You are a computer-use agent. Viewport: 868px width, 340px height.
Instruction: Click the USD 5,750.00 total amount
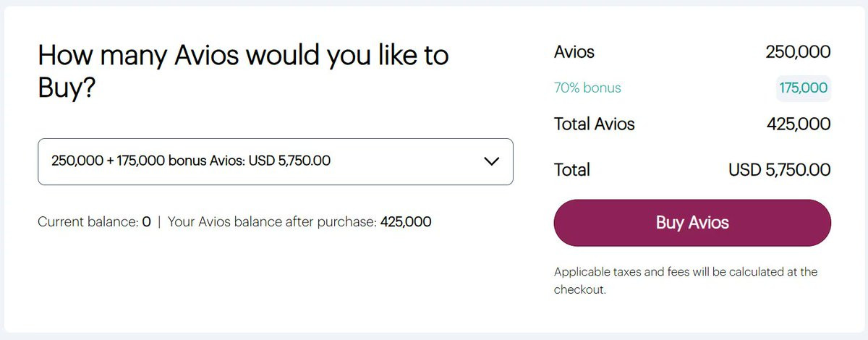coord(779,170)
